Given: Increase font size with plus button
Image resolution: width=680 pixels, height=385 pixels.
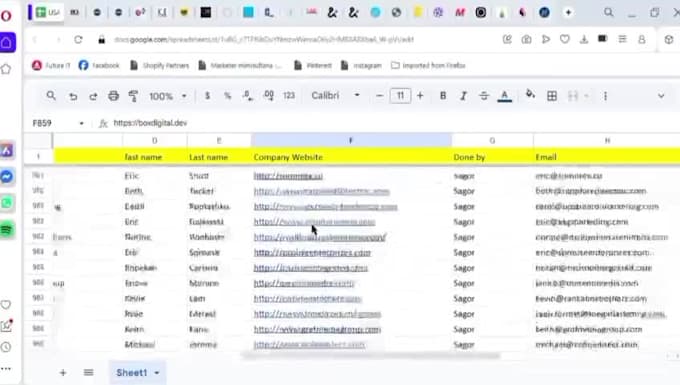Looking at the screenshot, I should pos(420,96).
